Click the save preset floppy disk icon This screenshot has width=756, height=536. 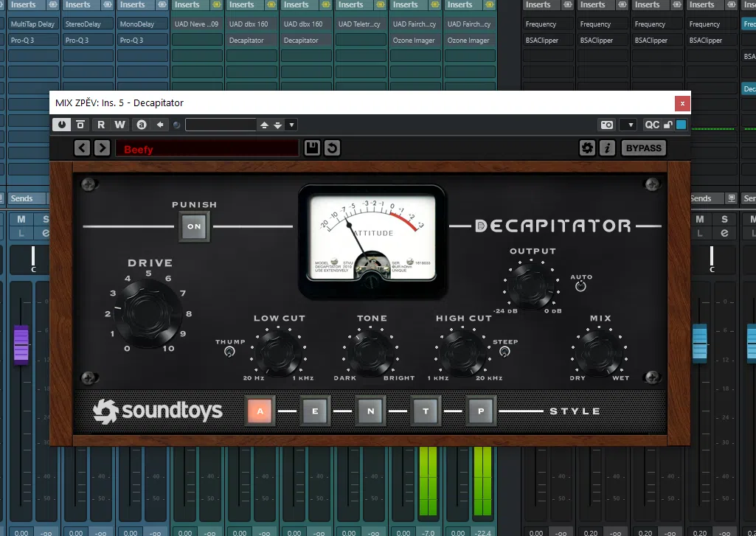[x=312, y=148]
